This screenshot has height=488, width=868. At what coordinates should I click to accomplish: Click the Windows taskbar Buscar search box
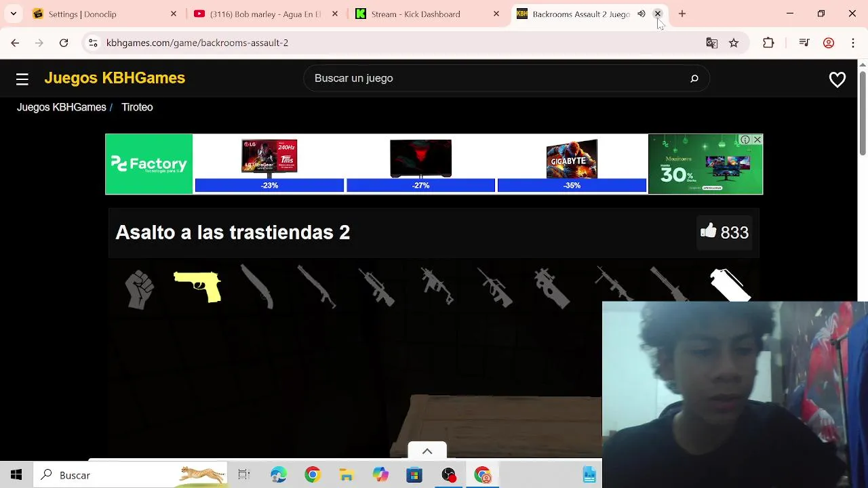point(132,475)
